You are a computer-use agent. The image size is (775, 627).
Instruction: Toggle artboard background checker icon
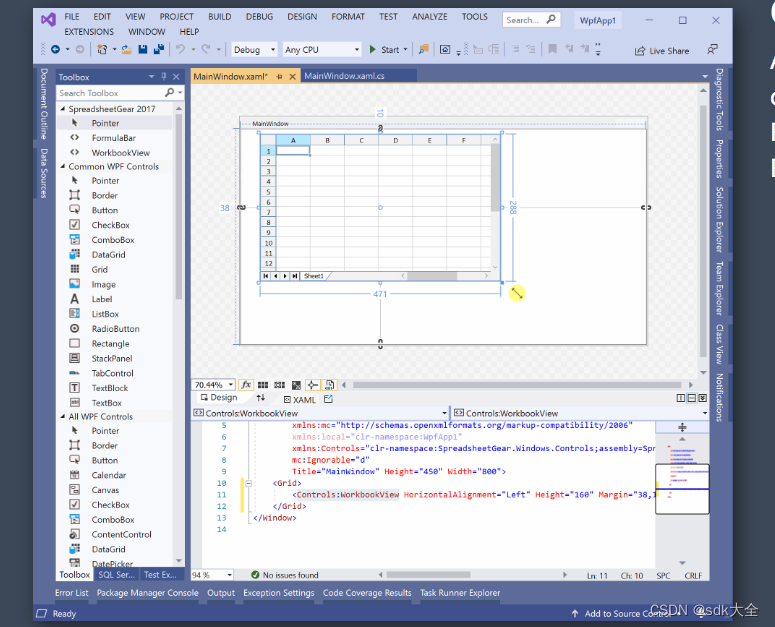pos(296,385)
